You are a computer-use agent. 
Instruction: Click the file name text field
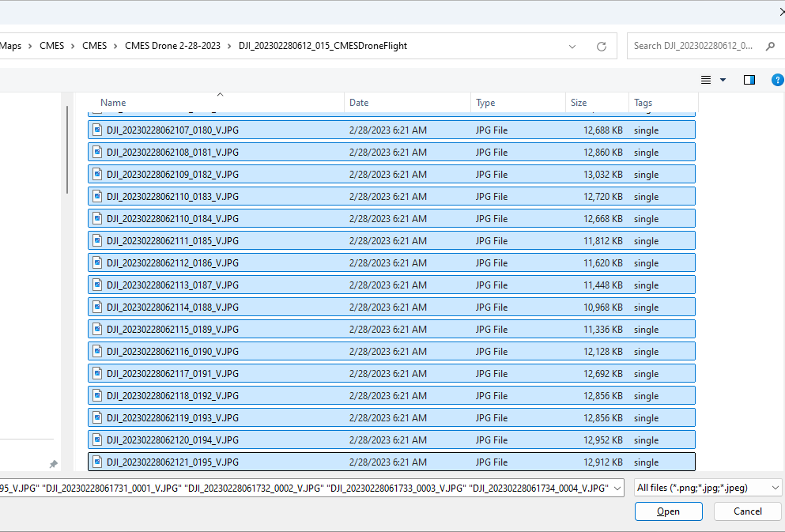click(x=308, y=489)
